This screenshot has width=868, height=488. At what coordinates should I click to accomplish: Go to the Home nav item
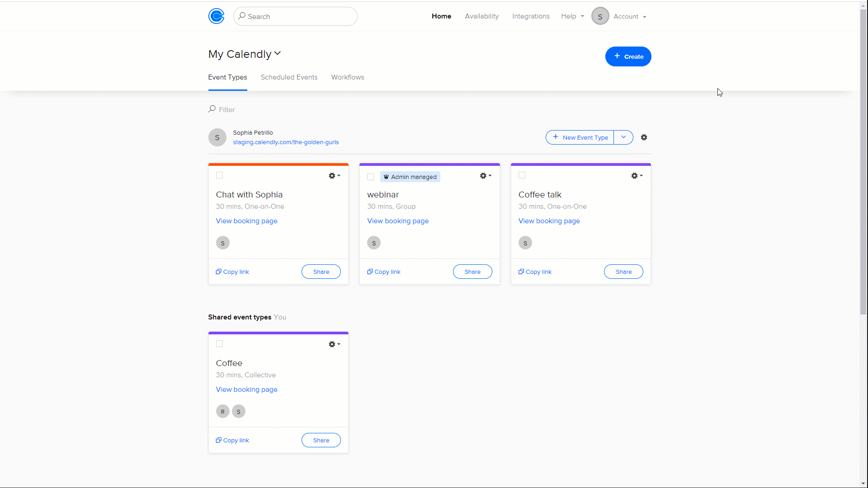tap(441, 16)
